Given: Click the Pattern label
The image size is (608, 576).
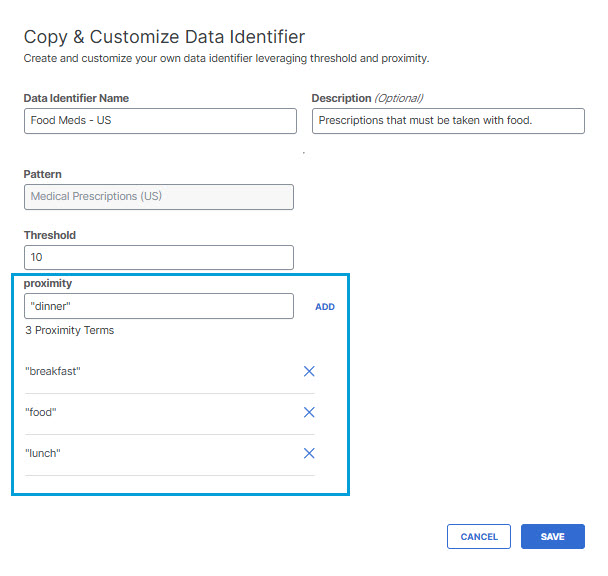Looking at the screenshot, I should click(43, 174).
